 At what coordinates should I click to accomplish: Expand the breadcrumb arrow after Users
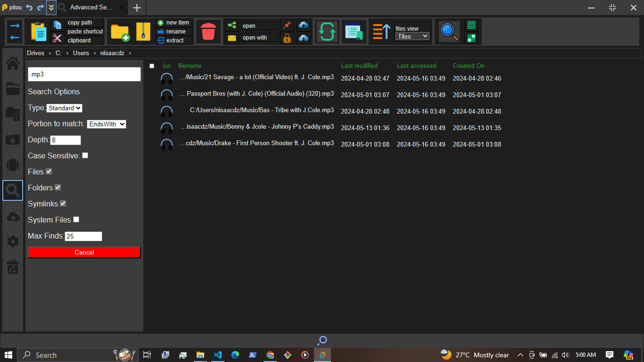[94, 53]
